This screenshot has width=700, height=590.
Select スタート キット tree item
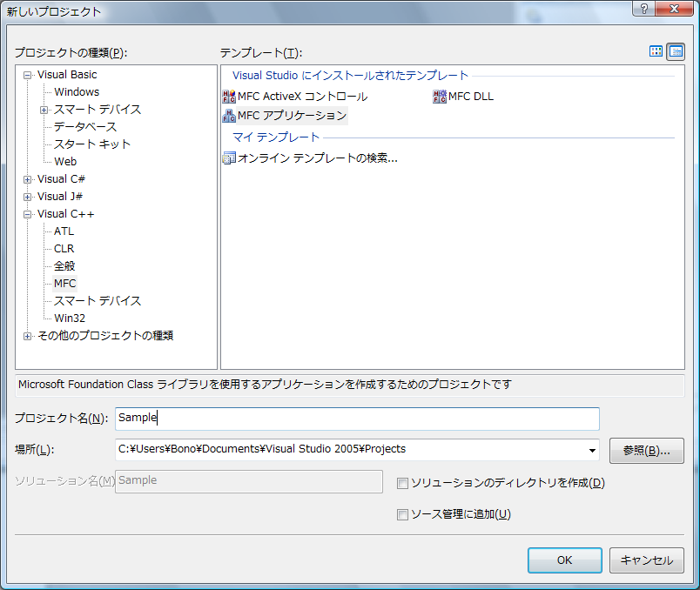(92, 144)
